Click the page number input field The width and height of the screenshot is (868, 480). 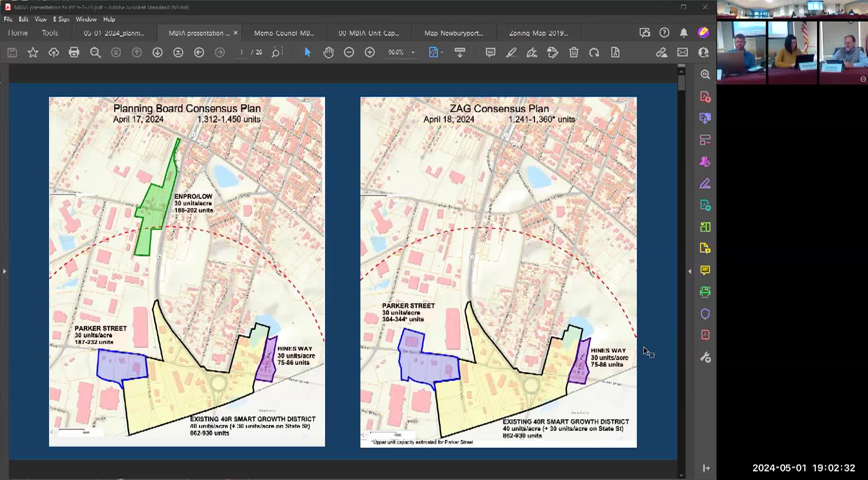click(242, 52)
